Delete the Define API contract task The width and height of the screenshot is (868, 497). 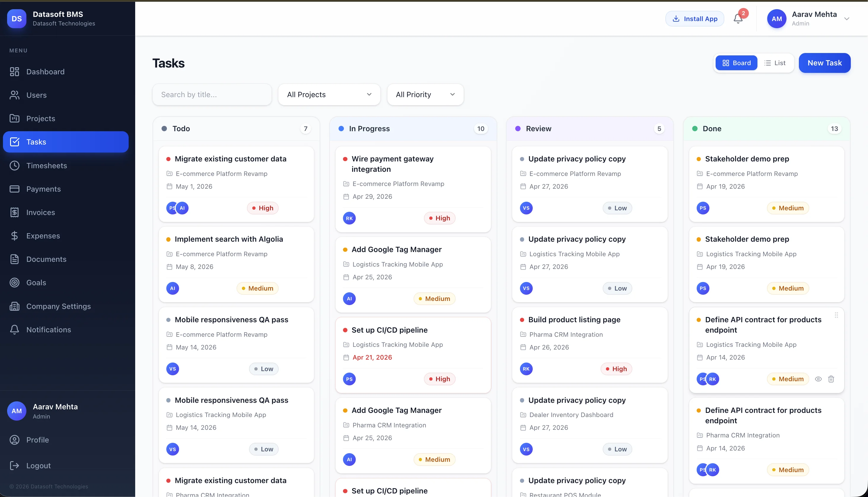832,379
